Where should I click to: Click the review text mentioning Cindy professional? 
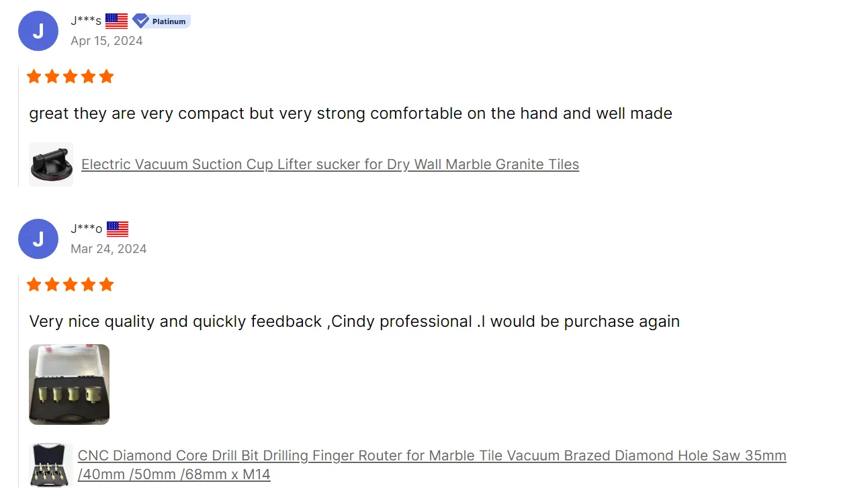(x=354, y=321)
